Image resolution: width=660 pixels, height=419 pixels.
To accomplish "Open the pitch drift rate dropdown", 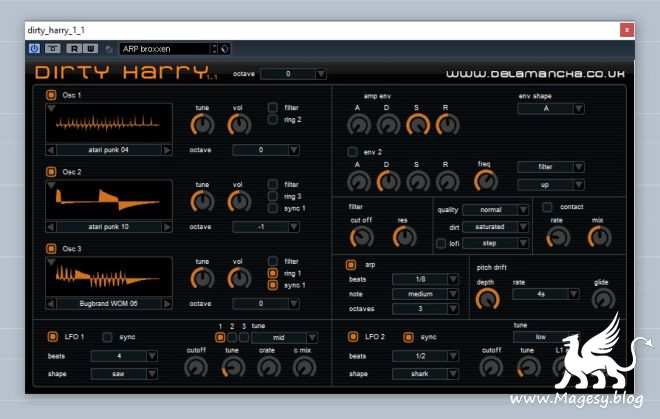I will point(546,294).
